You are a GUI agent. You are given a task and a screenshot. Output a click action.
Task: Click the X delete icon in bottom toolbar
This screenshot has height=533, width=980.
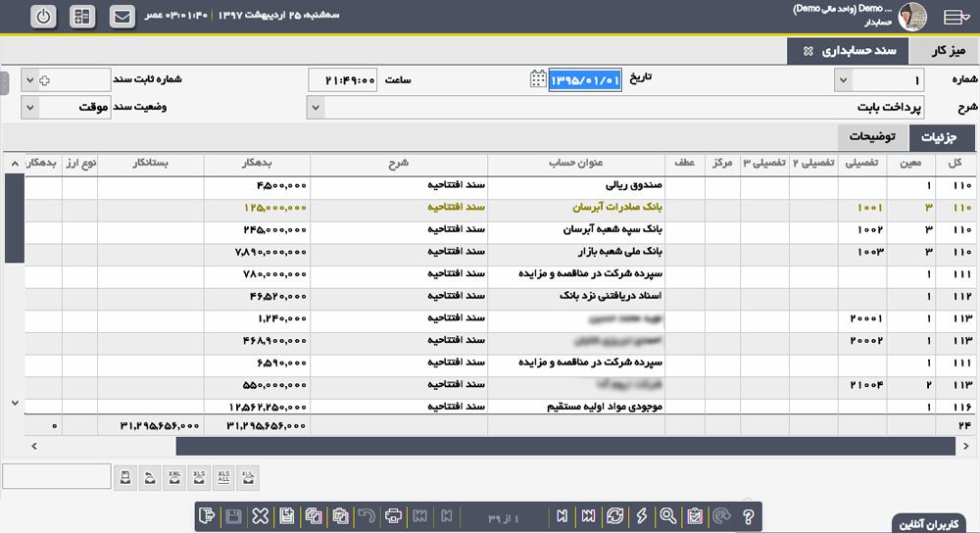(x=260, y=516)
